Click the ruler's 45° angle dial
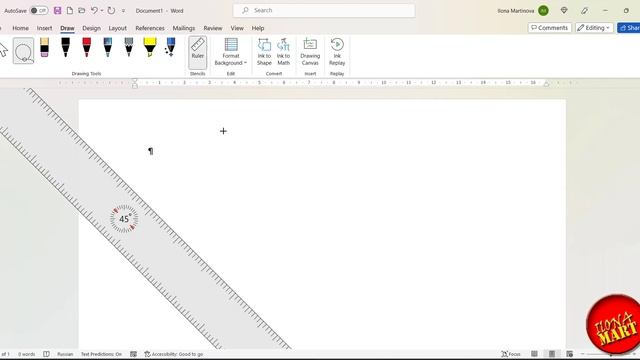Screen dimensions: 640x360 point(124,219)
